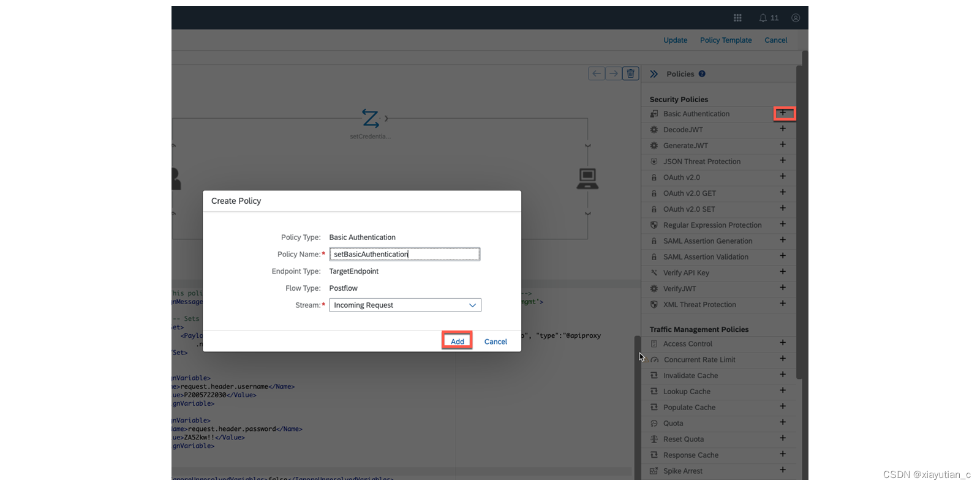
Task: Add Regular Expression Protection with plus icon
Action: tap(783, 224)
